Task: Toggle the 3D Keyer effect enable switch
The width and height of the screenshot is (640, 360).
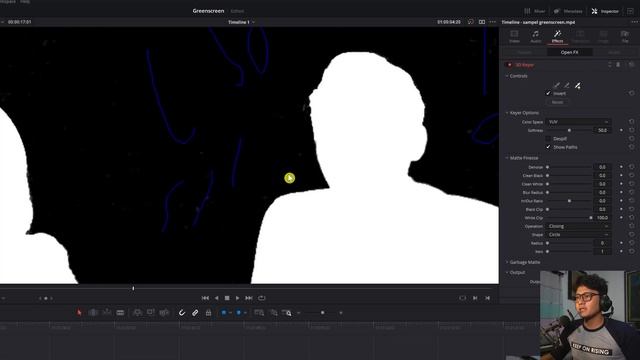Action: click(x=509, y=64)
